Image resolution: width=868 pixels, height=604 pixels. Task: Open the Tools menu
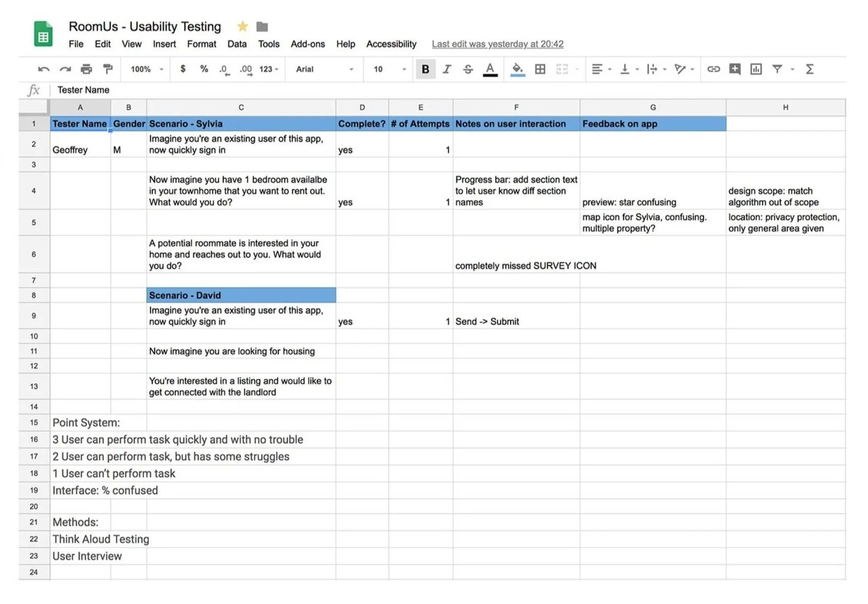pos(269,44)
